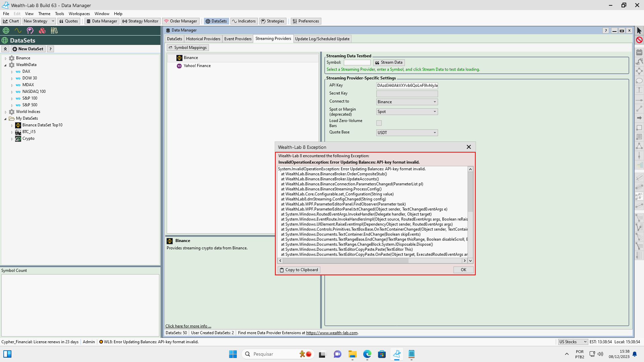This screenshot has width=644, height=362.
Task: Open the Tools menu
Action: tap(59, 14)
